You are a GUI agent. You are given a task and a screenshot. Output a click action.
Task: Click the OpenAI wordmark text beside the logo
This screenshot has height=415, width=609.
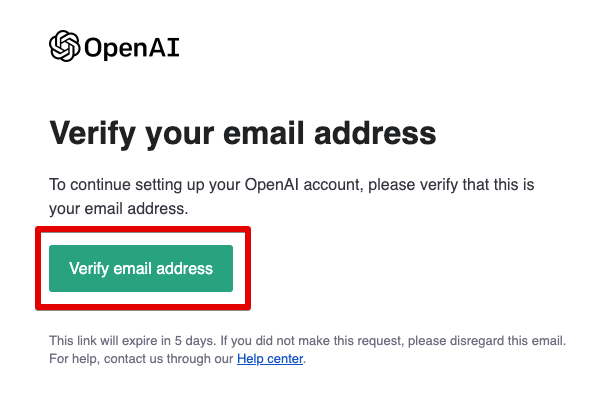132,47
